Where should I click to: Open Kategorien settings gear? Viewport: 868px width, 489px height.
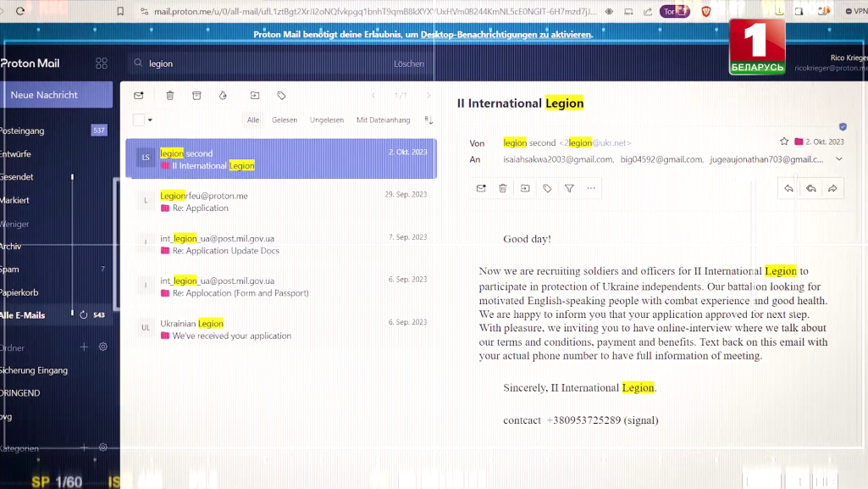tap(103, 447)
